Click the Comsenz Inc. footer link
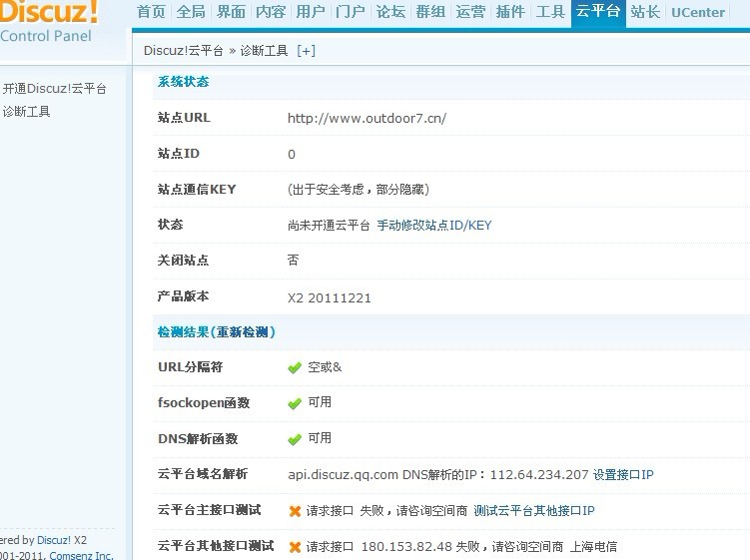The height and width of the screenshot is (560, 750). point(81,555)
